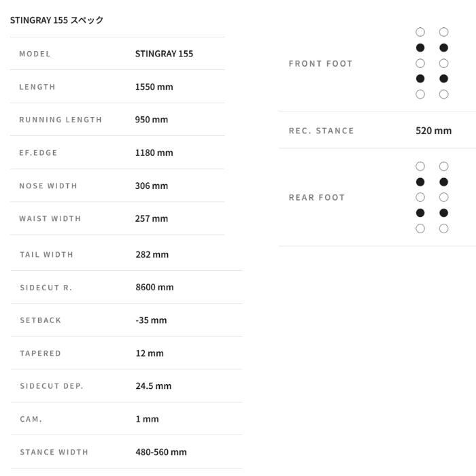This screenshot has width=476, height=476.
Task: Click the STINGRAY 155 スペック heading
Action: [x=56, y=20]
